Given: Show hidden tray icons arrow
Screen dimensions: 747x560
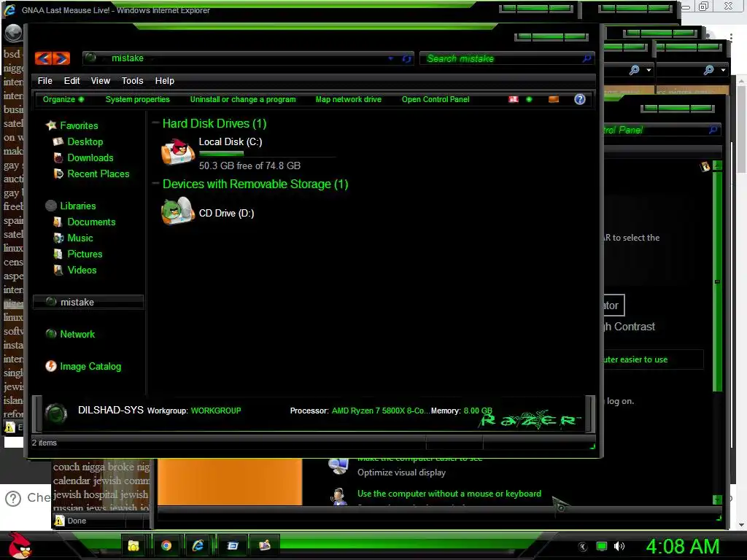Looking at the screenshot, I should pyautogui.click(x=582, y=547).
